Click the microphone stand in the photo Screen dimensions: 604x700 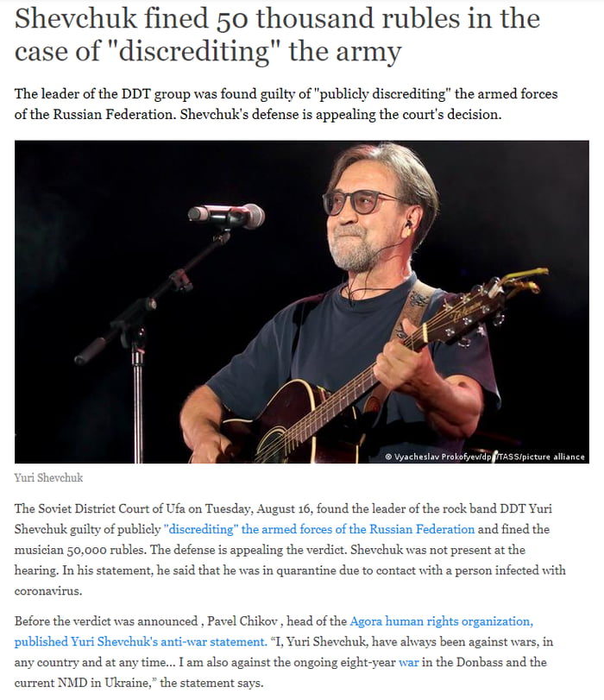(138, 345)
